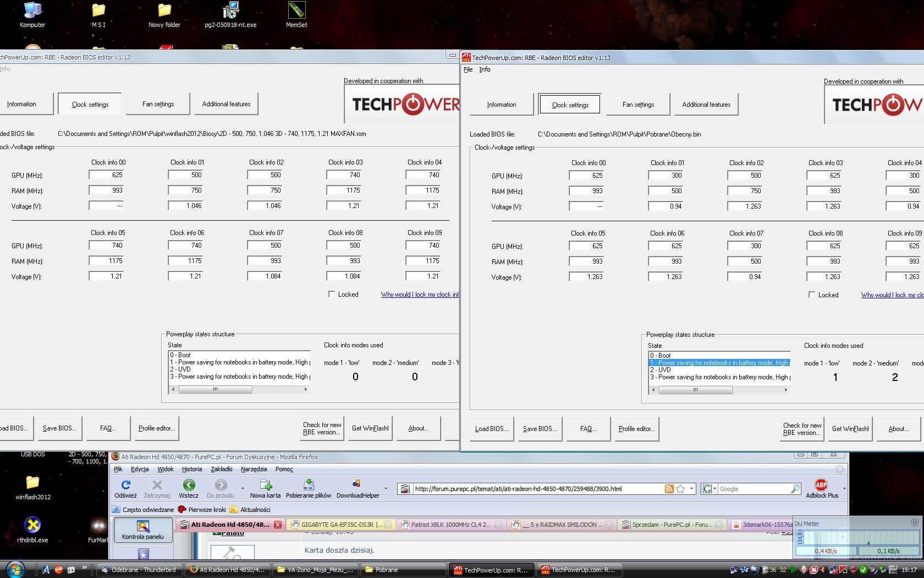Open the File menu in right RBE window
Image resolution: width=924 pixels, height=578 pixels.
[468, 69]
